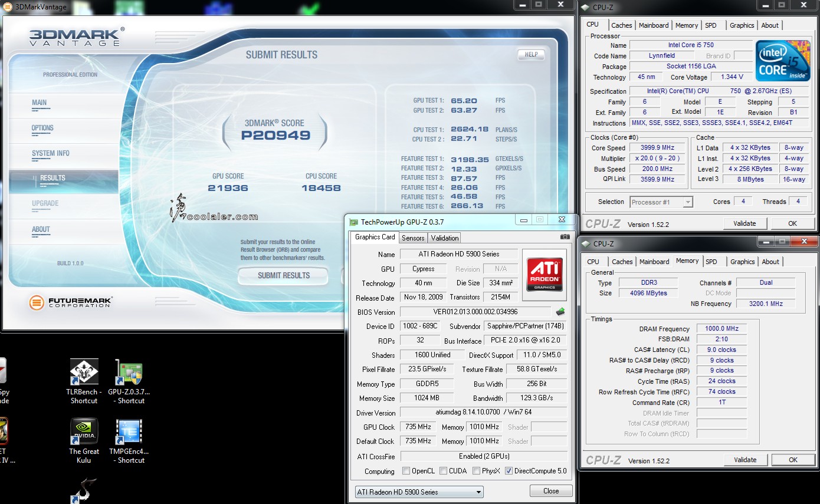Open the TMPGEnc4 Shortcut desktop icon

(x=129, y=441)
